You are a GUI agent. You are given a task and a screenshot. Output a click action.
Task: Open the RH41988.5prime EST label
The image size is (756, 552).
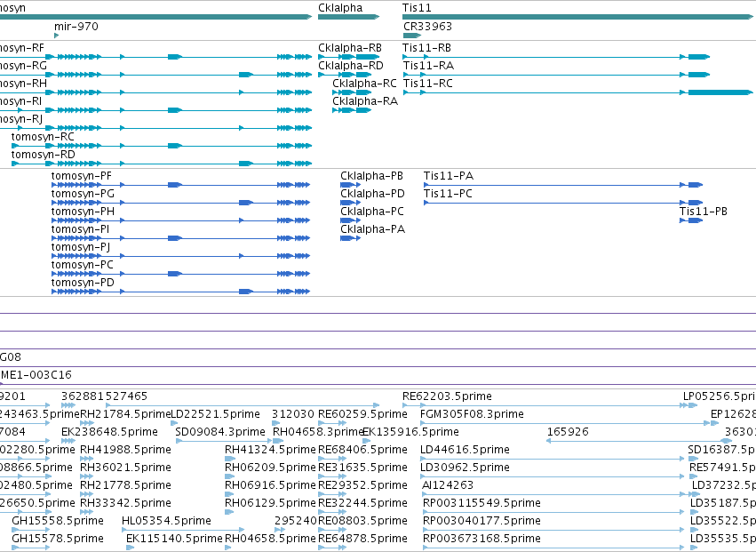(x=125, y=449)
